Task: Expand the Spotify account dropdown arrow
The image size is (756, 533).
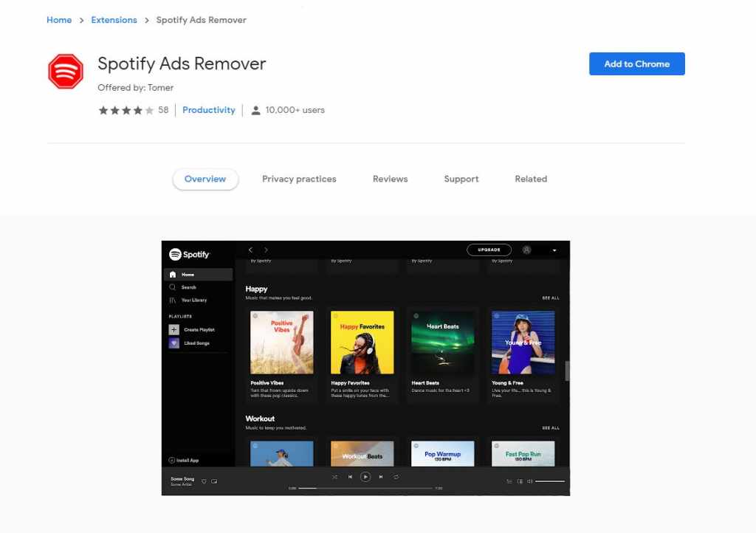Action: pyautogui.click(x=554, y=250)
